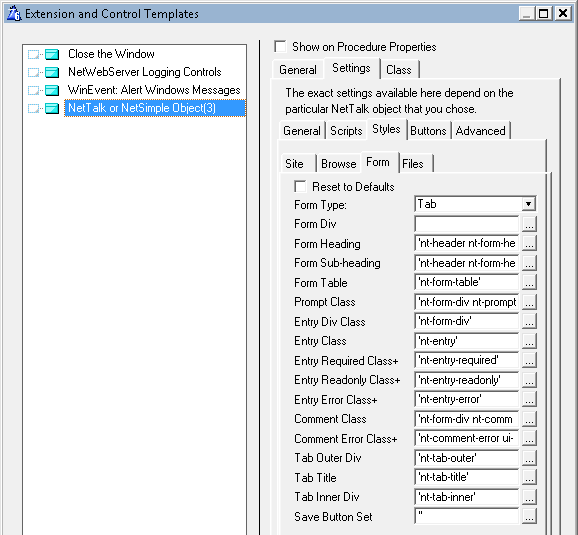
Task: Click the NetTalk or NetSimple Object icon
Action: (x=52, y=108)
